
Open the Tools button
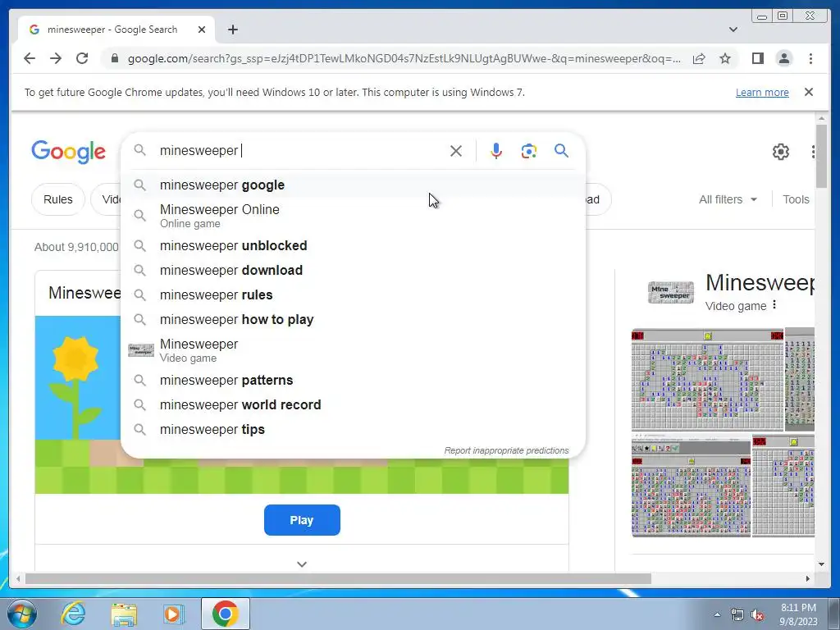(796, 199)
